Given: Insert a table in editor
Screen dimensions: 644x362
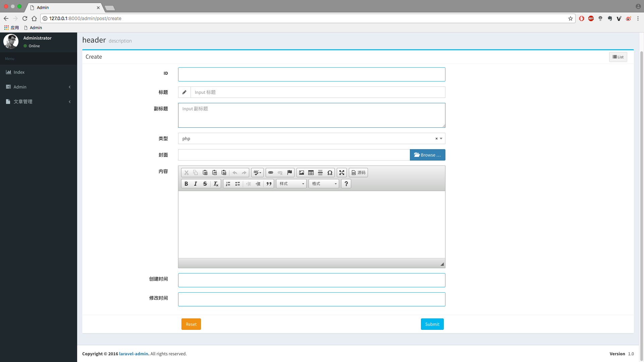Looking at the screenshot, I should tap(311, 173).
